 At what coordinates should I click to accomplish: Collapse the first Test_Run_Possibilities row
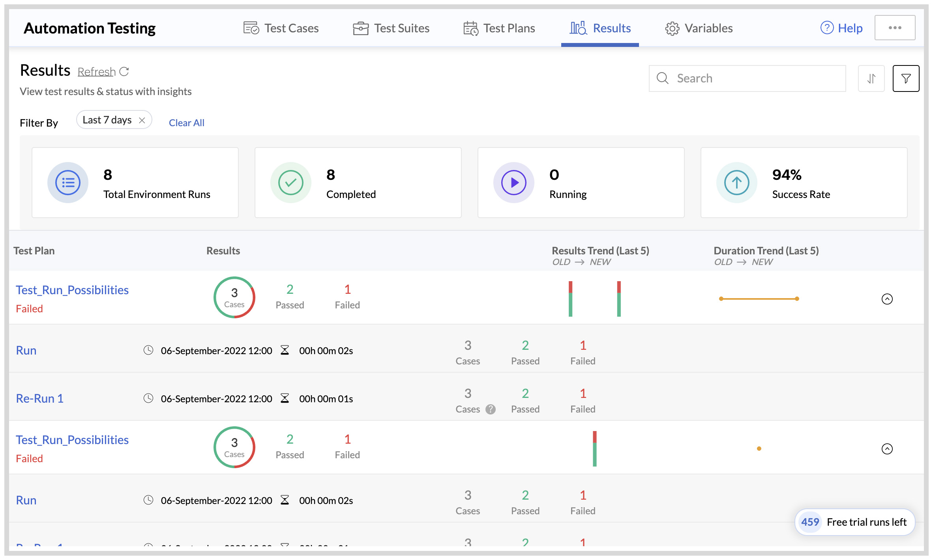(887, 299)
